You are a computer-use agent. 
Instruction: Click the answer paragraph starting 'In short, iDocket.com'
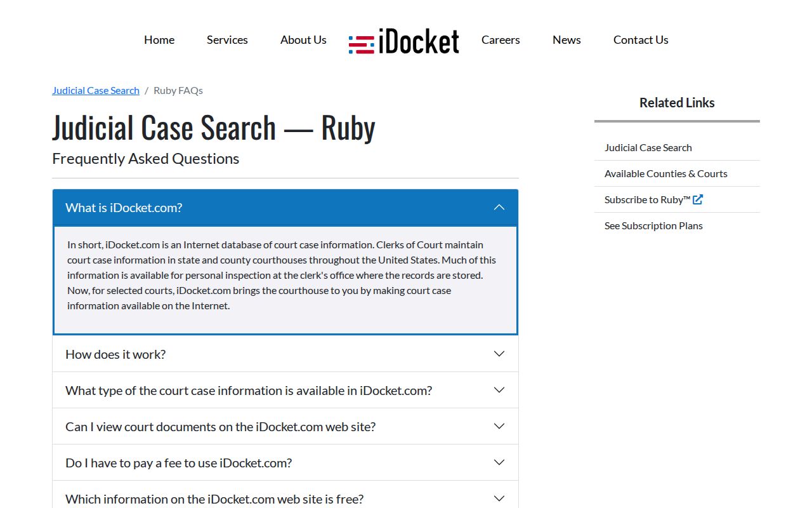tap(282, 275)
